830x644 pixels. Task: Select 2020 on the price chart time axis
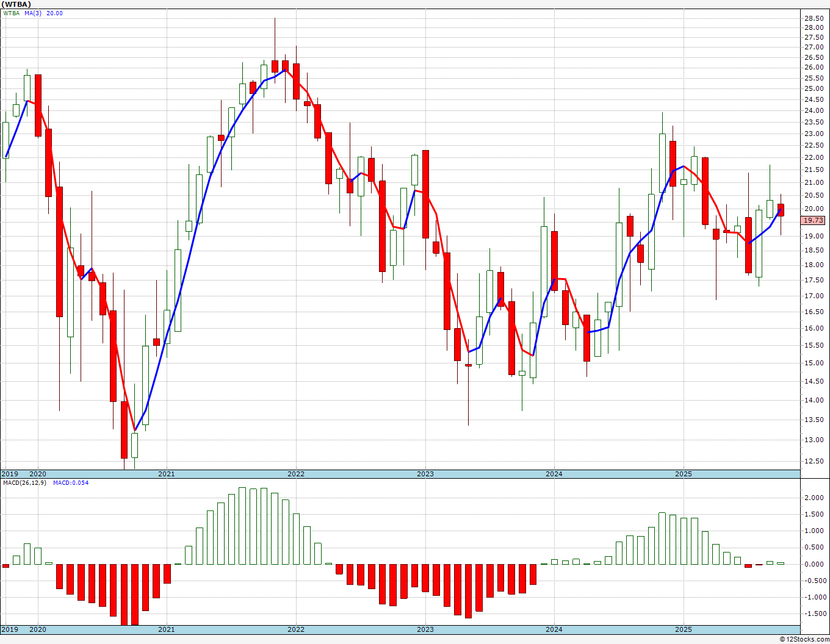(38, 474)
